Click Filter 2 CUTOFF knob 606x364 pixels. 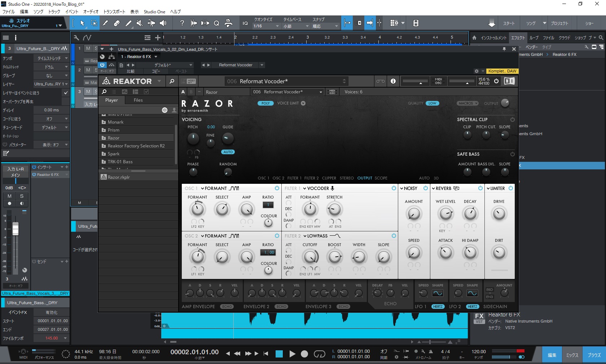click(x=310, y=257)
